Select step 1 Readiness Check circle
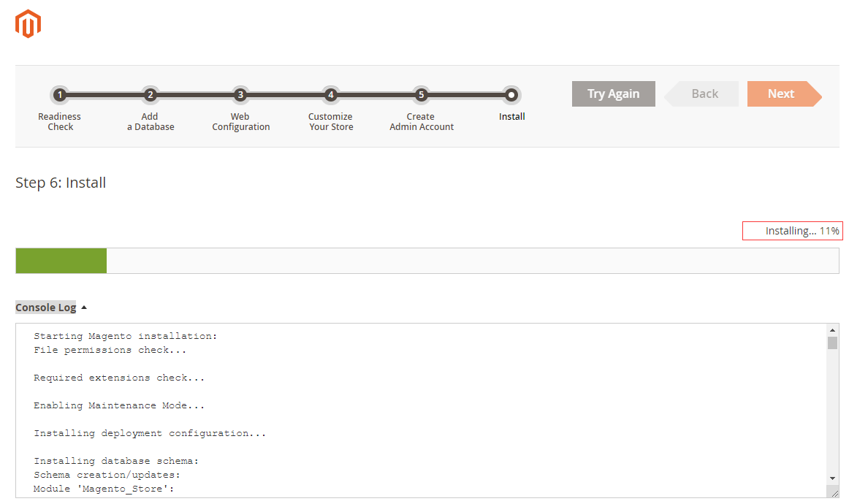This screenshot has height=504, width=849. click(60, 95)
